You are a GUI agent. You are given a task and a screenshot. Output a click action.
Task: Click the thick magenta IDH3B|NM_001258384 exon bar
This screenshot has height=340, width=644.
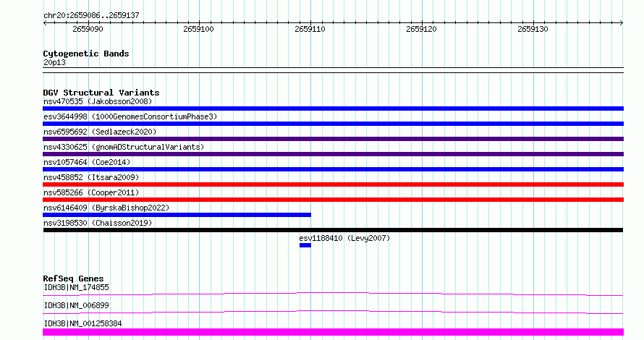[333, 332]
